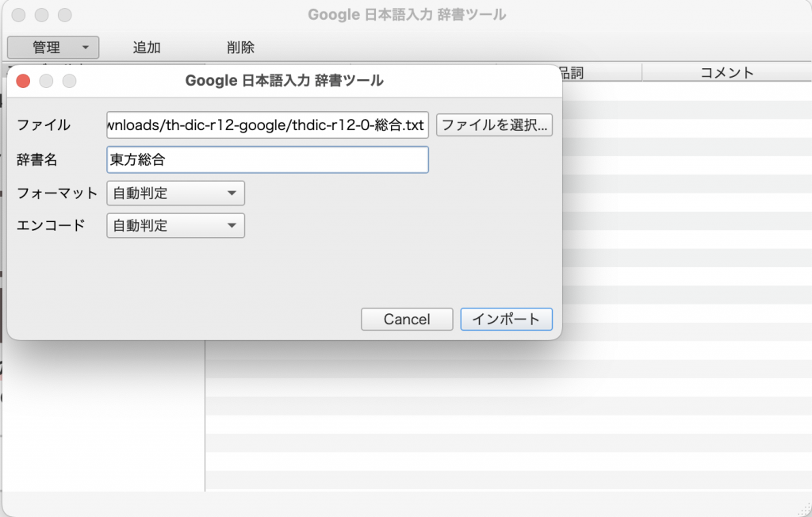Viewport: 812px width, 517px height.
Task: Open the 管理 dropdown menu
Action: 53,48
